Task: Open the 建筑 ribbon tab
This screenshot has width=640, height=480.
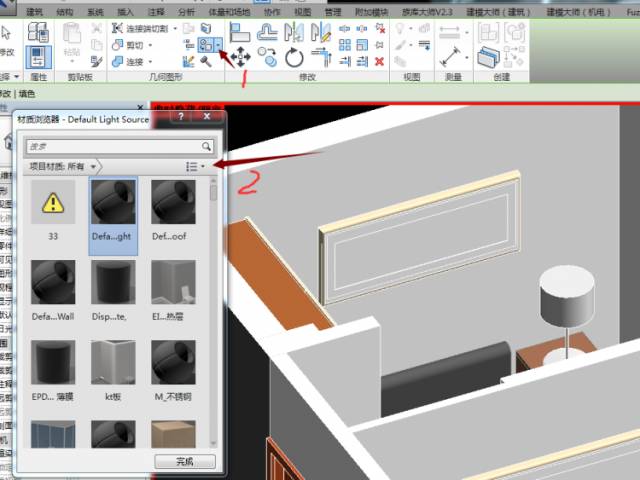Action: pyautogui.click(x=34, y=12)
